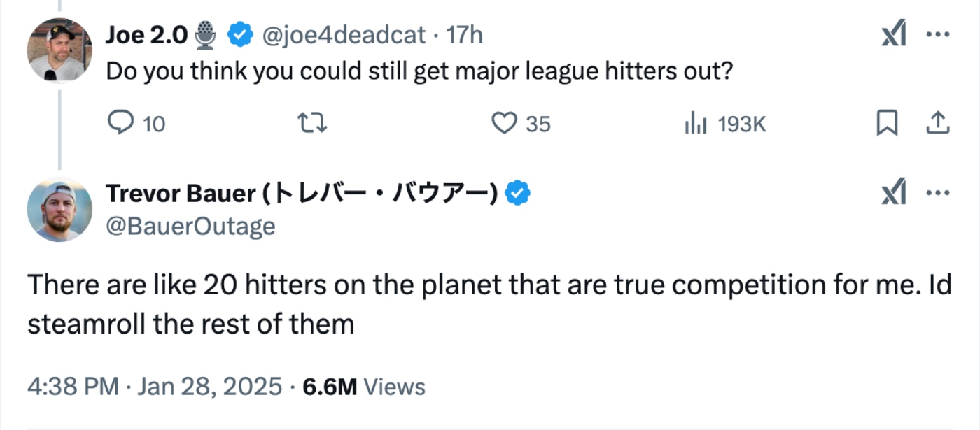Viewport: 980px width, 430px height.
Task: Click the 4:38 PM · Jan 28, 2025 timestamp
Action: coord(155,387)
